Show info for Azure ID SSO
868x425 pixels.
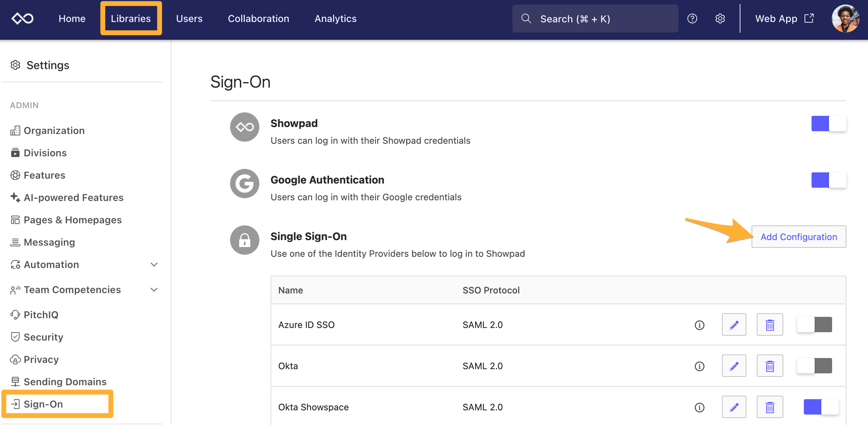699,325
